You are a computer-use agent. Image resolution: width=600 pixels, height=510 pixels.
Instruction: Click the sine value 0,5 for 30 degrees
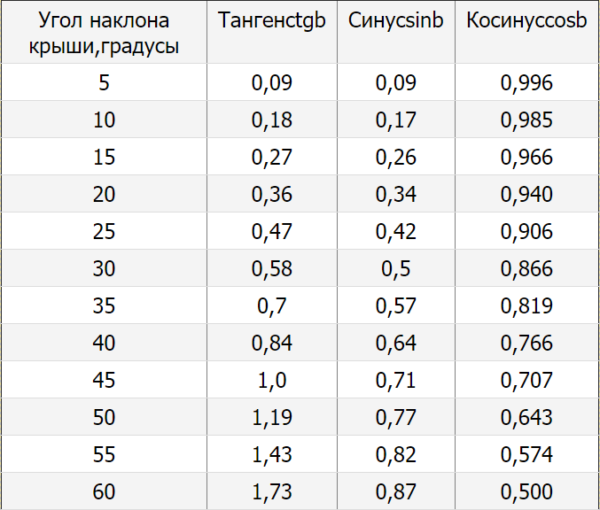point(394,269)
